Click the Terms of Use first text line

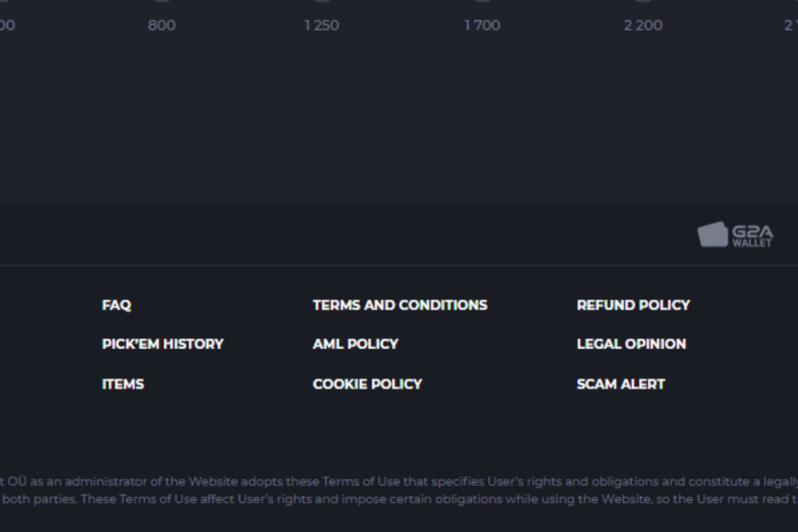click(399, 481)
